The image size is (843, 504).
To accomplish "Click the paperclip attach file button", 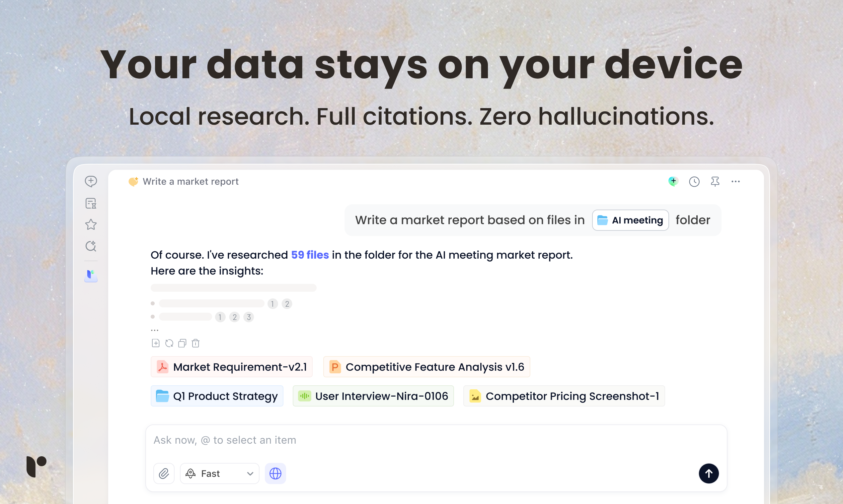I will click(x=164, y=473).
